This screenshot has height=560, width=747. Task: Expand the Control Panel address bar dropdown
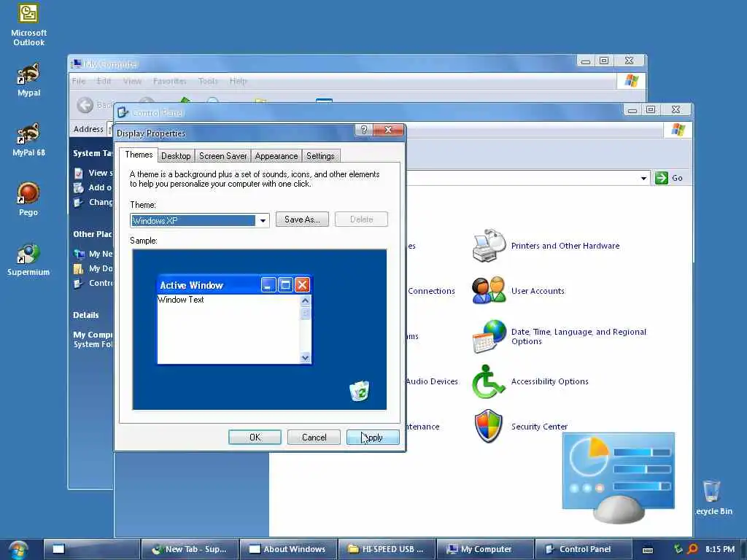tap(643, 178)
